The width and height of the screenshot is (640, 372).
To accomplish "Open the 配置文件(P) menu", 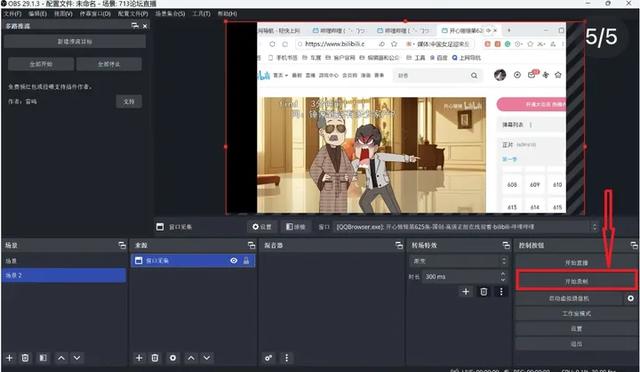I will 133,13.
